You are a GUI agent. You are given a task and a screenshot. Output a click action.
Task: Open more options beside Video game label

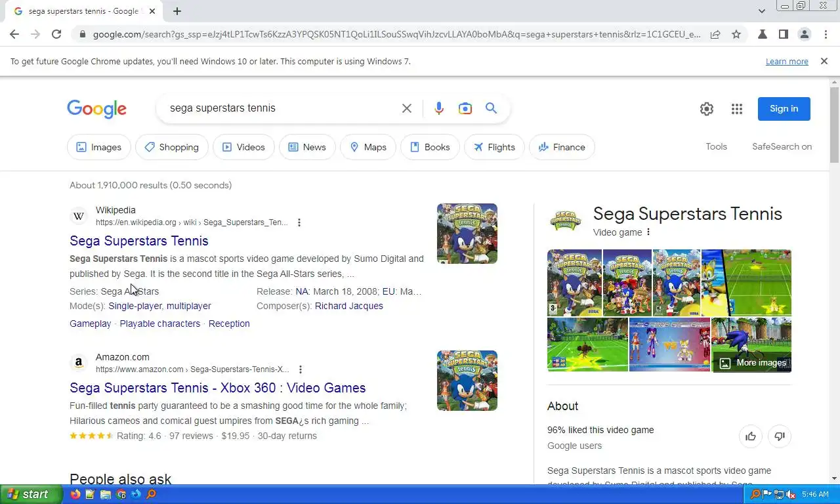coord(648,232)
